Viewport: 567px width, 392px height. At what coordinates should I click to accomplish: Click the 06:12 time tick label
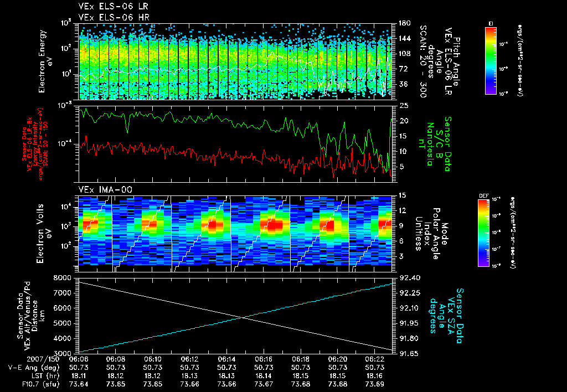click(189, 359)
